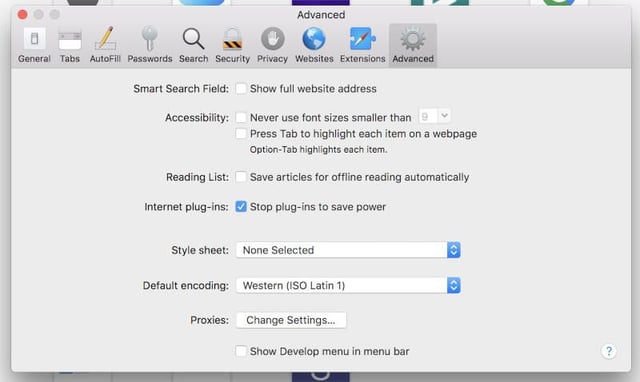Viewport: 640px width, 382px height.
Task: Open the General preferences pane
Action: pyautogui.click(x=34, y=46)
